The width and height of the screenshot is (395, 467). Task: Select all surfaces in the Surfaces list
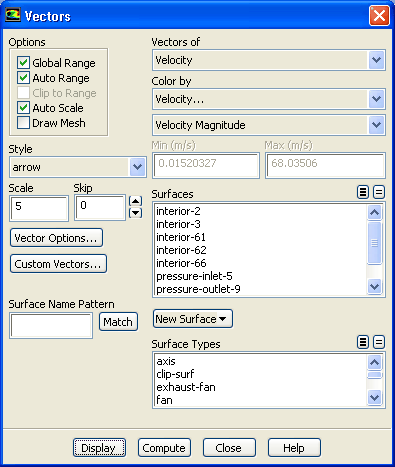pos(363,192)
